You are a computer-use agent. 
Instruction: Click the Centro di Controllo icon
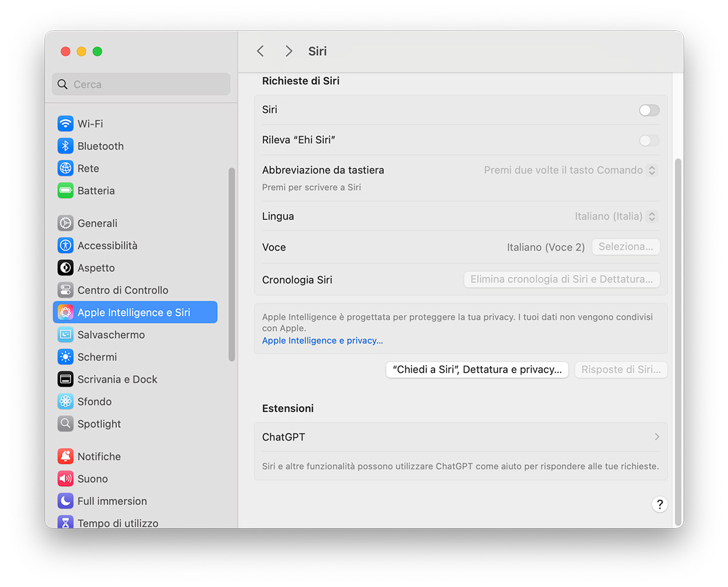[x=66, y=290]
